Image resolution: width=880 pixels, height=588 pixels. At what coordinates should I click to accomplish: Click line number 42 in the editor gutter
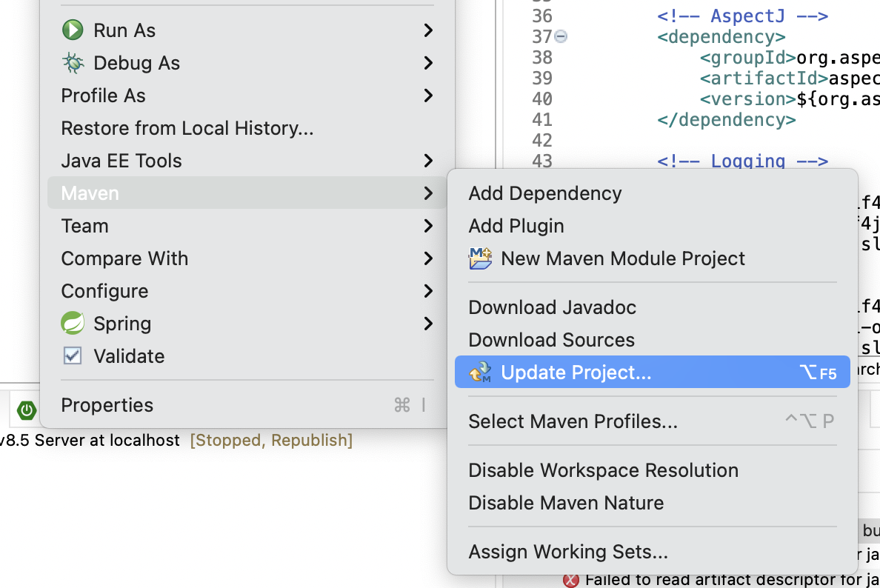542,140
